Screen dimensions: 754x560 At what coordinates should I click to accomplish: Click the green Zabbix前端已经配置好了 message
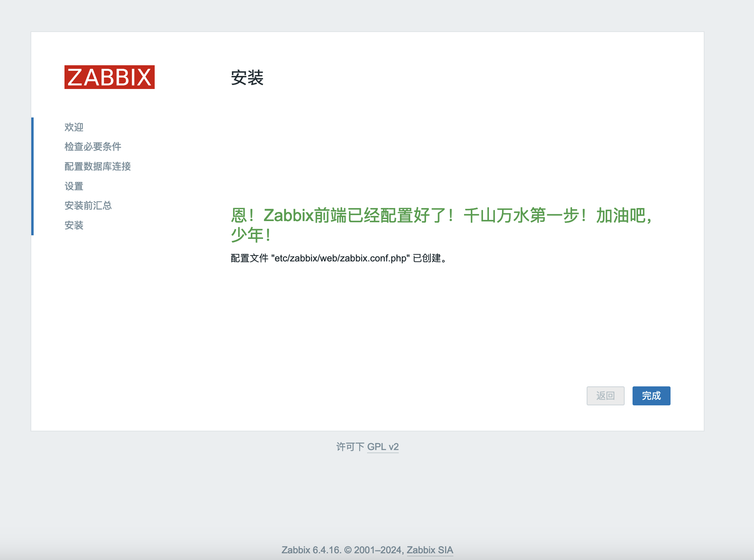pyautogui.click(x=441, y=225)
